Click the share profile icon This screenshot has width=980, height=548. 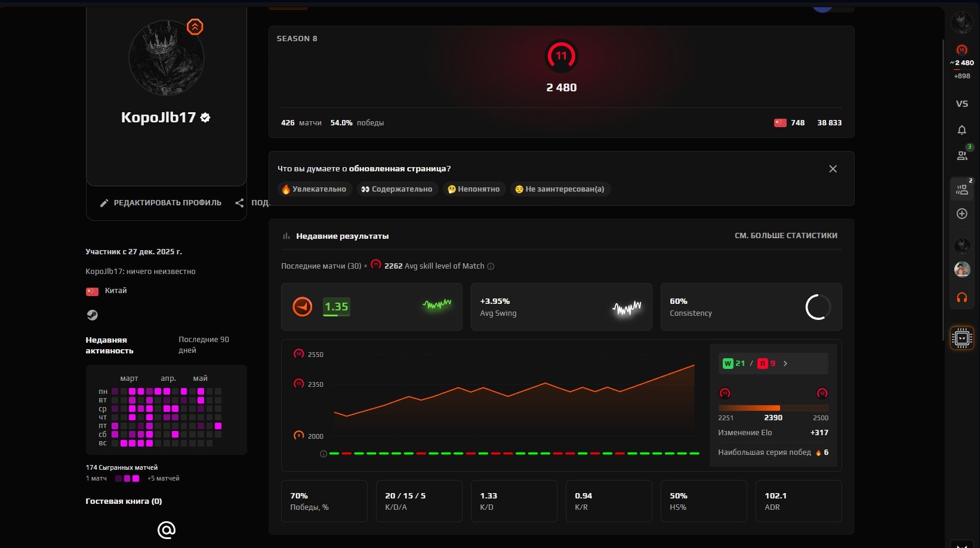click(x=239, y=203)
